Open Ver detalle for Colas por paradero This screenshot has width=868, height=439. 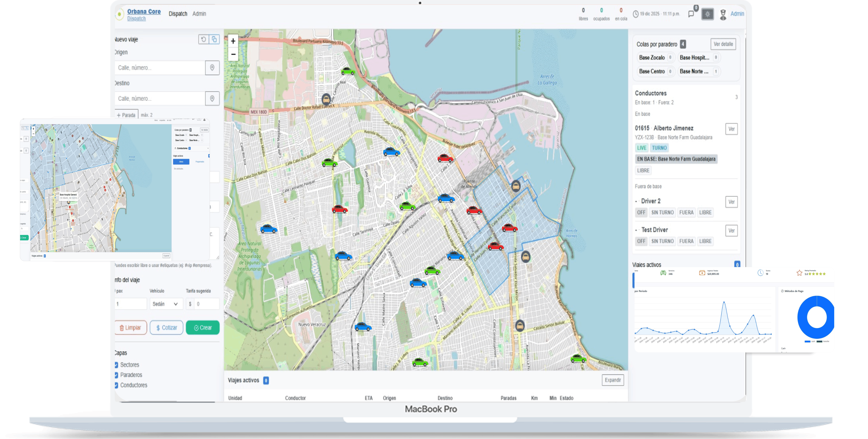pos(723,44)
